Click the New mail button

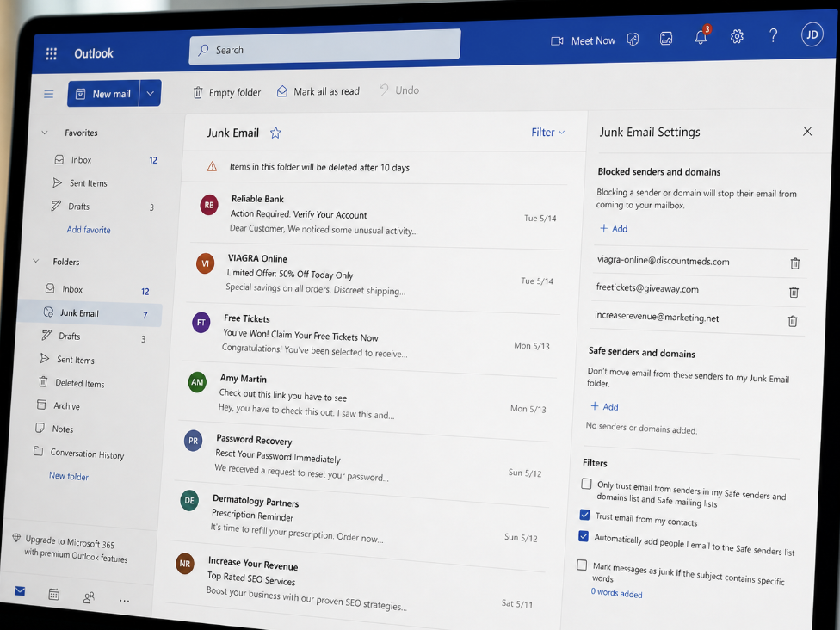104,94
